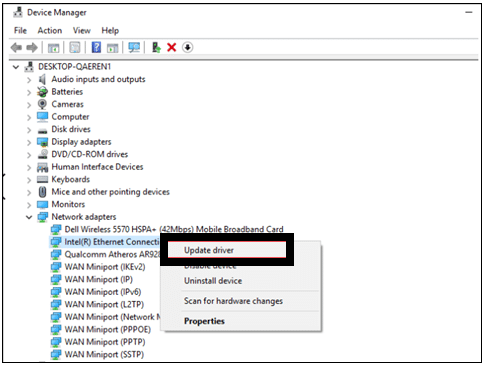Click the Batteries category icon
This screenshot has width=485, height=366.
[42, 92]
